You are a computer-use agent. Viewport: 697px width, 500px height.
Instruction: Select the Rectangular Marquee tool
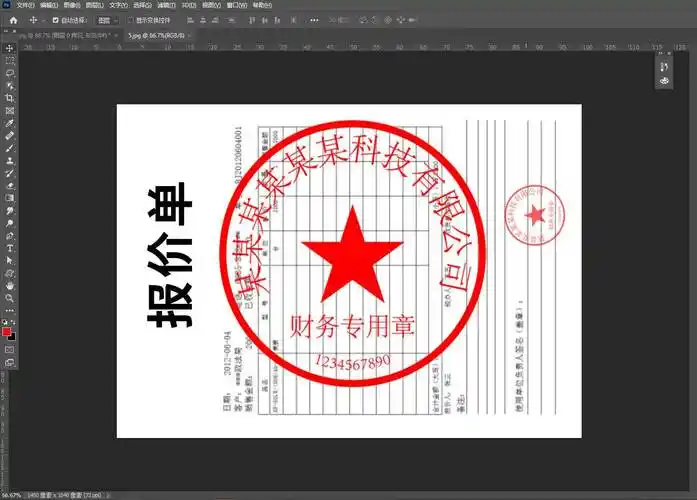click(x=9, y=60)
